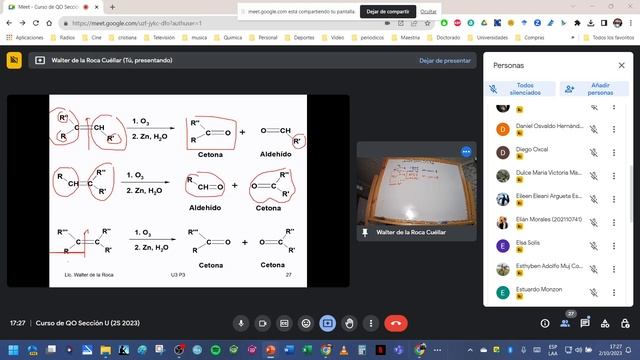Open the emoji reactions button

306,323
